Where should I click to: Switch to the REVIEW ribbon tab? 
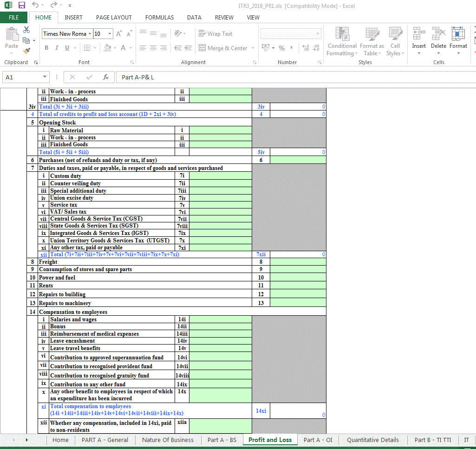[224, 17]
